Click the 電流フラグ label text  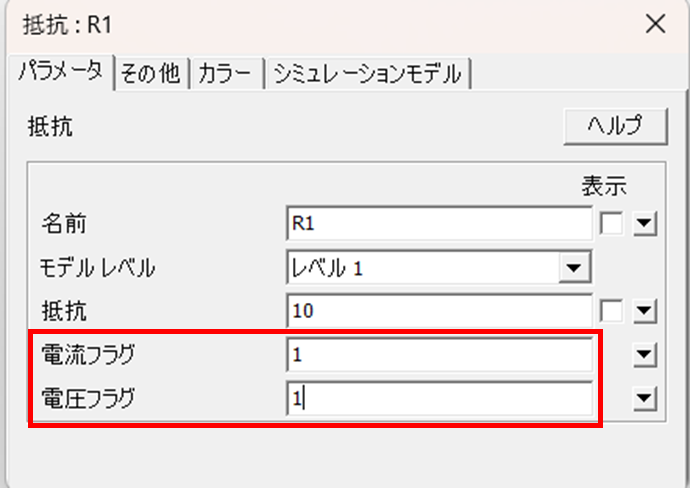[x=87, y=354]
